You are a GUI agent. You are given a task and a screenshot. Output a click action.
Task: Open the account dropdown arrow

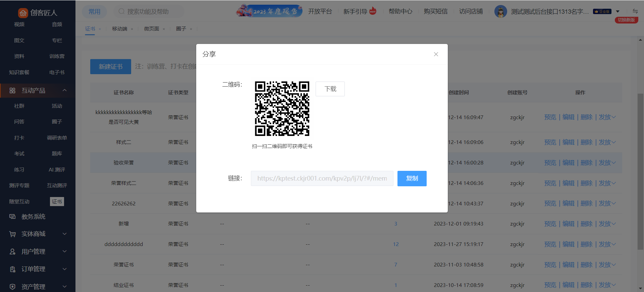point(618,11)
